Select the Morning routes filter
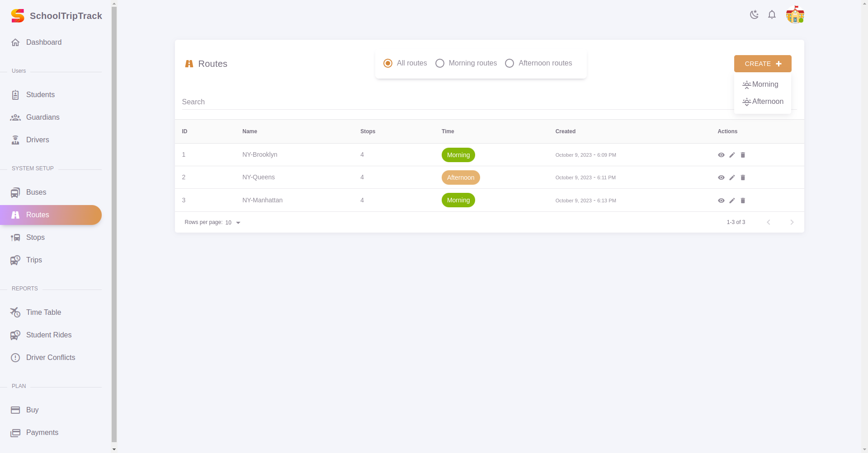The height and width of the screenshot is (453, 868). click(439, 63)
